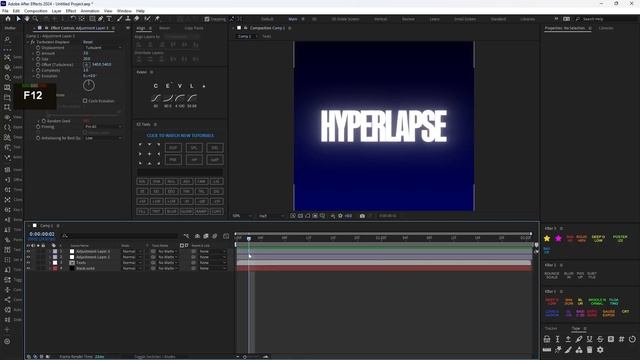Open the Composition menu
This screenshot has height=360, width=640.
[36, 11]
